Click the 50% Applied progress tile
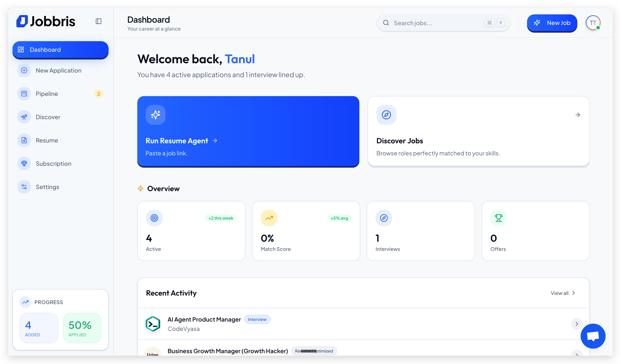The height and width of the screenshot is (364, 621). 82,328
